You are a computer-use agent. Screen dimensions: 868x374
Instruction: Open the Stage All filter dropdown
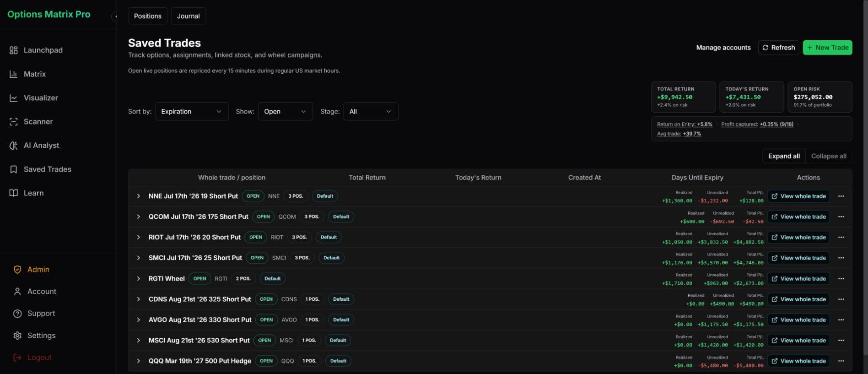(371, 111)
